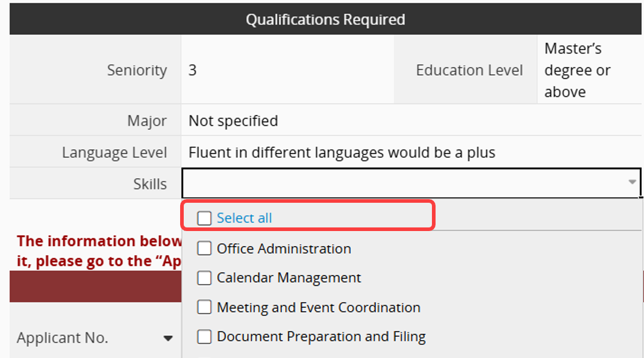Click the Language Level value text
Viewport: 644px width, 358px height.
(342, 153)
